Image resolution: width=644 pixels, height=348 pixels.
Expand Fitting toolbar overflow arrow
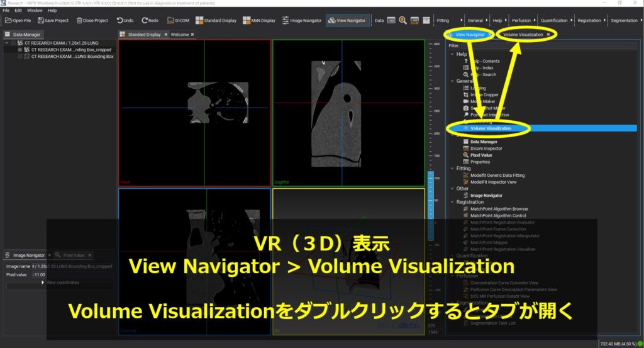[x=461, y=20]
